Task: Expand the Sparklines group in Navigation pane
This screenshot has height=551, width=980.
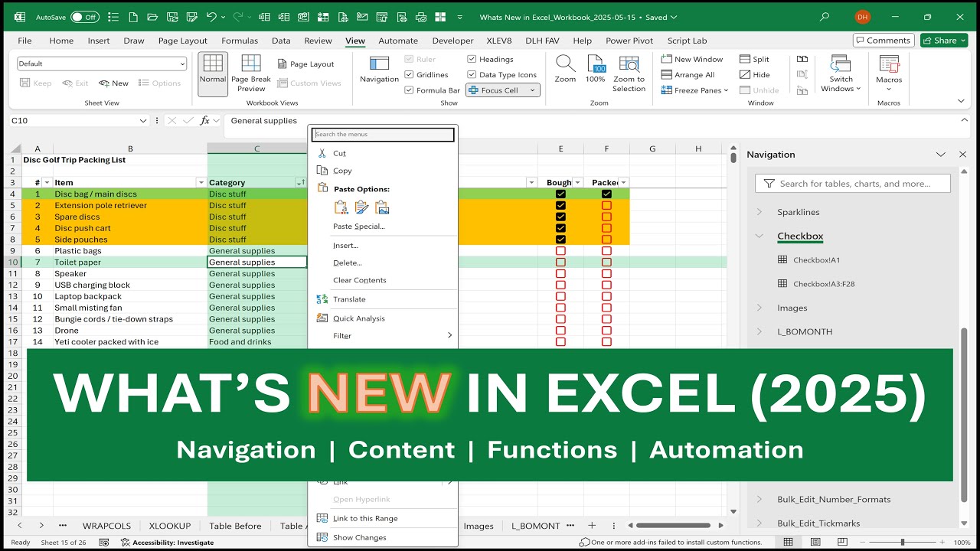Action: (759, 212)
